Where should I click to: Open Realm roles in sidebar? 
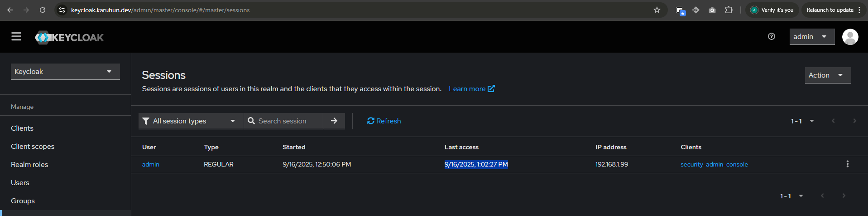point(29,165)
